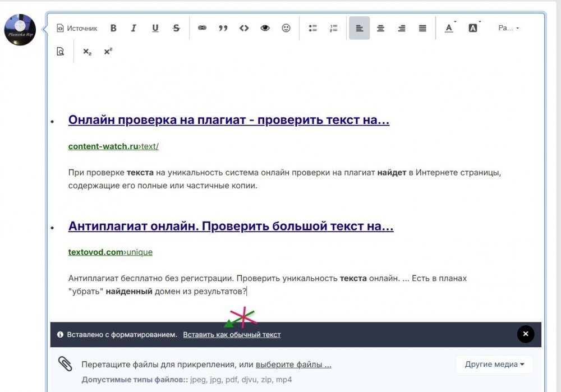
Task: Open the text color picker
Action: [449, 28]
